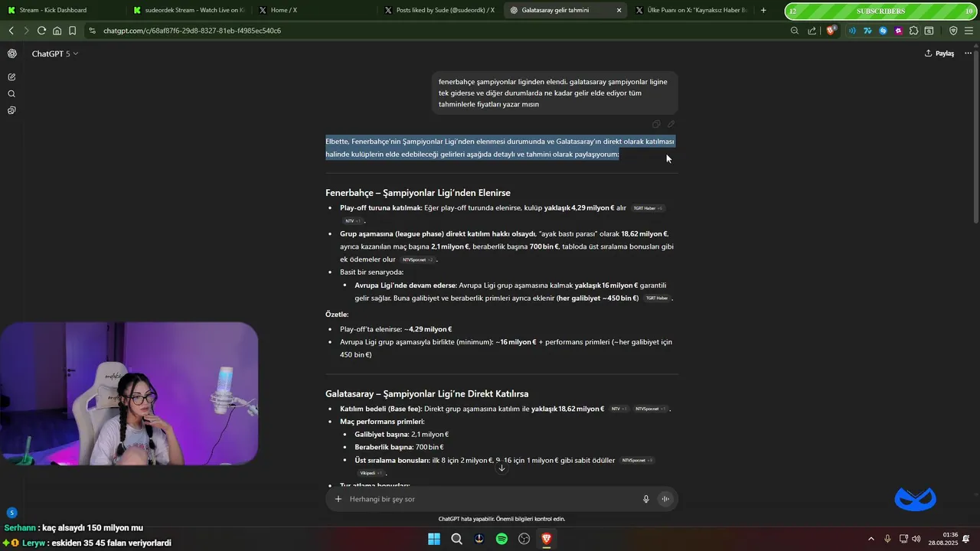Click the Shazam extension icon

tap(883, 31)
